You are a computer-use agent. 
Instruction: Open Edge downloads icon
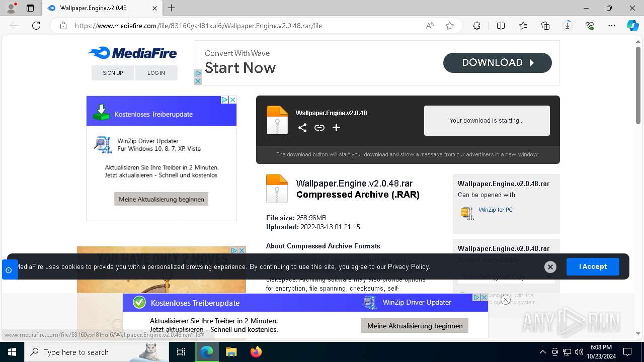568,26
